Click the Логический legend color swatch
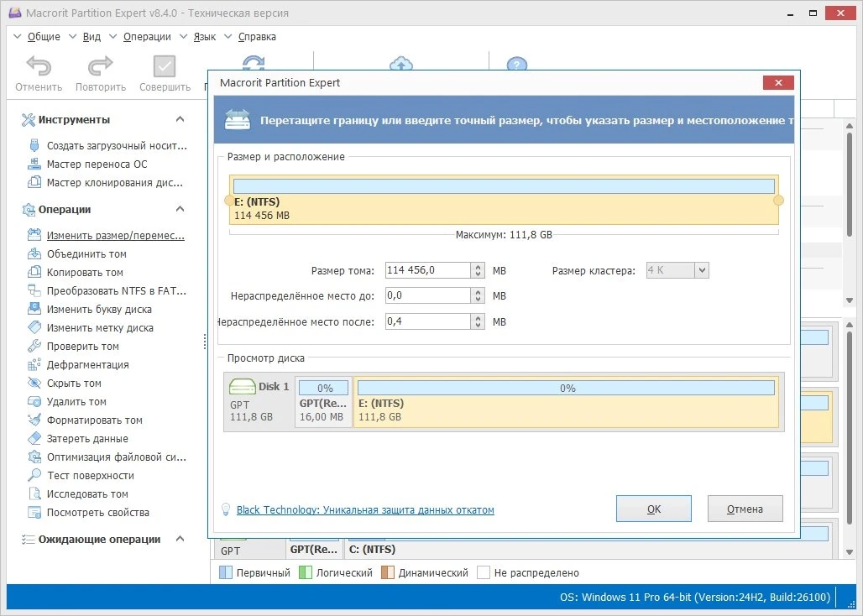The image size is (863, 616). (x=305, y=572)
